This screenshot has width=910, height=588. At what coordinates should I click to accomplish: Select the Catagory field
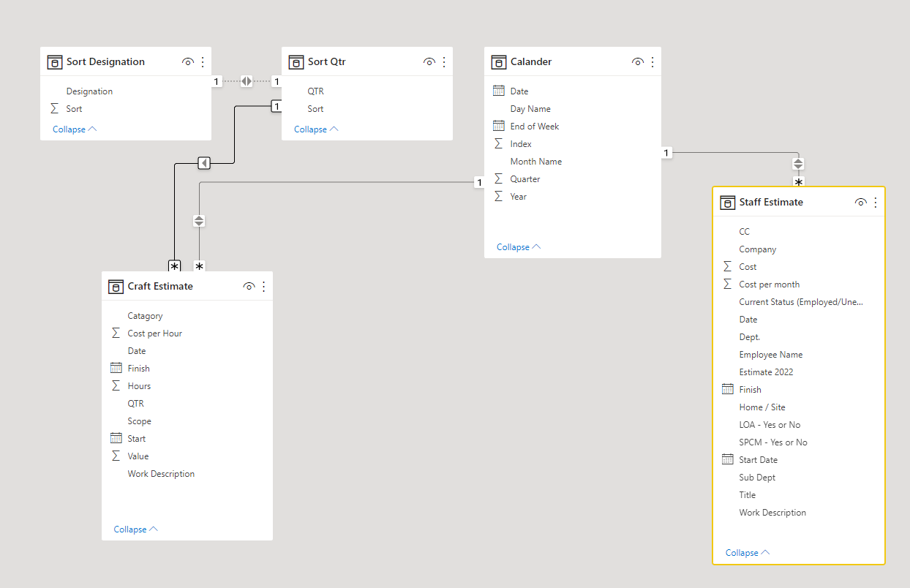pos(145,316)
